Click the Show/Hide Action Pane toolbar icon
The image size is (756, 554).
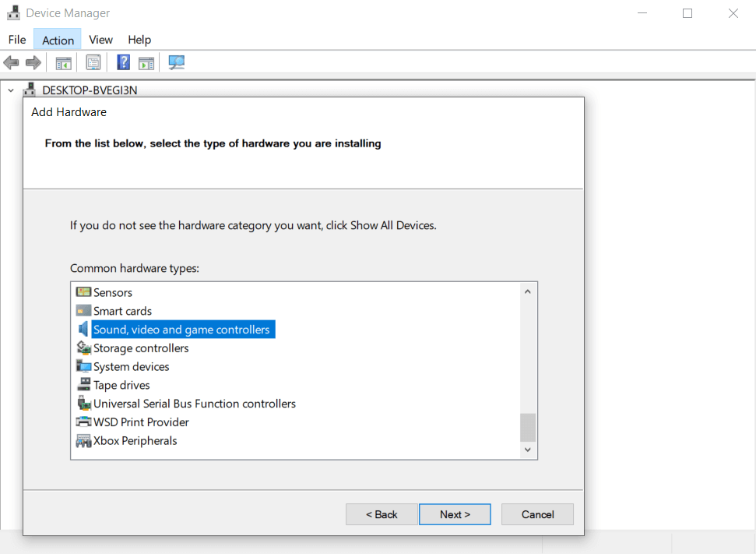[146, 63]
